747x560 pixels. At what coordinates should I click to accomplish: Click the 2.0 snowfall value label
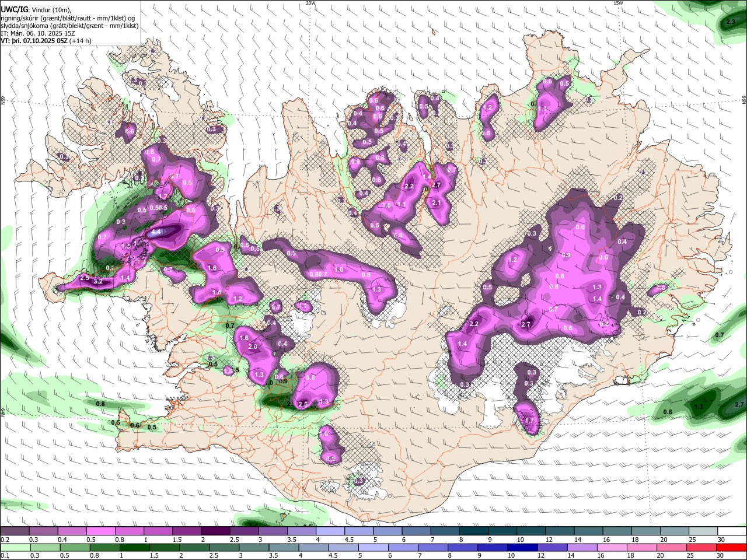point(253,346)
